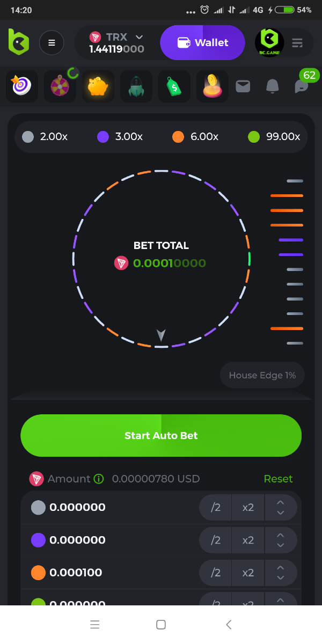Image resolution: width=322 pixels, height=644 pixels.
Task: Click the Reset link for amounts
Action: (278, 479)
